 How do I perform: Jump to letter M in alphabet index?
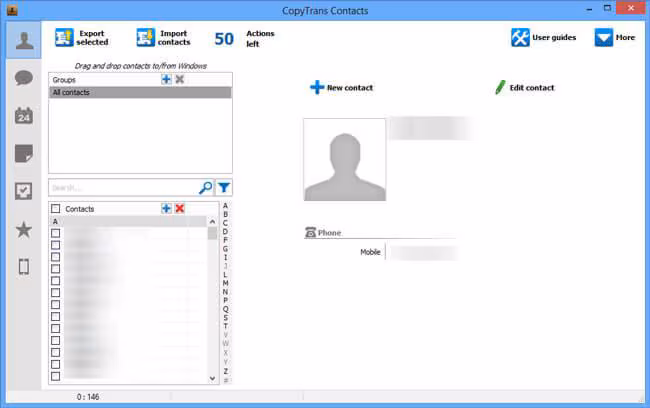click(226, 283)
